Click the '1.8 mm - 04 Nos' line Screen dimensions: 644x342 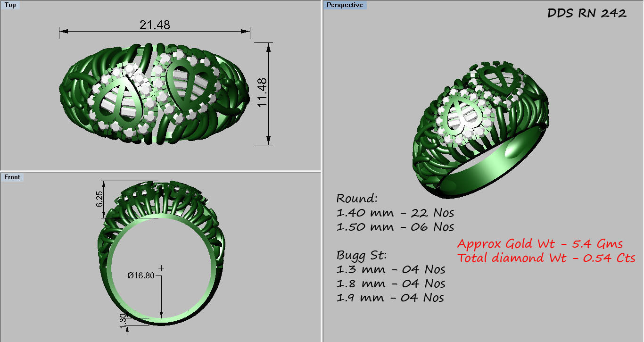(391, 284)
